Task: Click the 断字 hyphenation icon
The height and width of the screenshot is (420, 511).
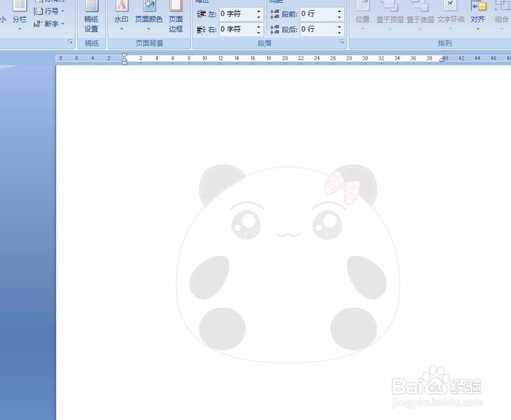Action: coord(37,24)
